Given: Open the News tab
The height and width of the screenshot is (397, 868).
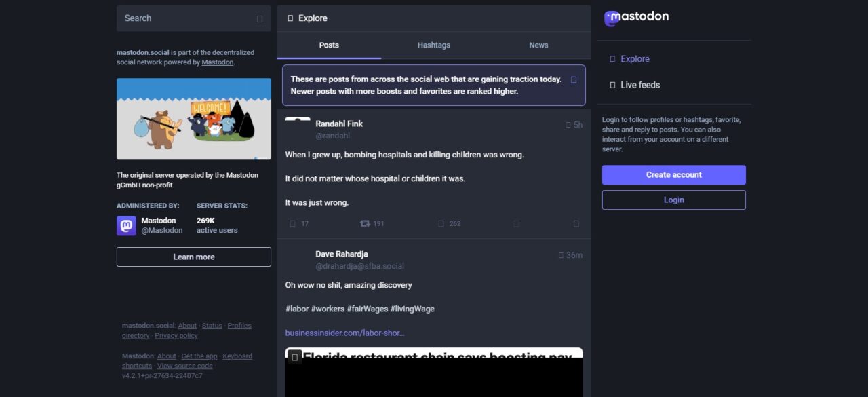Looking at the screenshot, I should pos(538,45).
